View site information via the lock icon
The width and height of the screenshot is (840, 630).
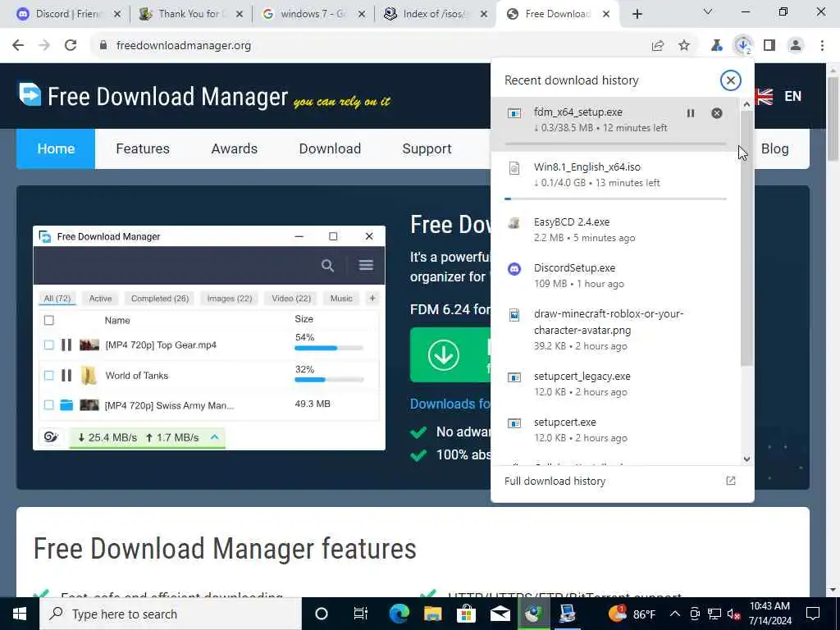click(x=103, y=46)
